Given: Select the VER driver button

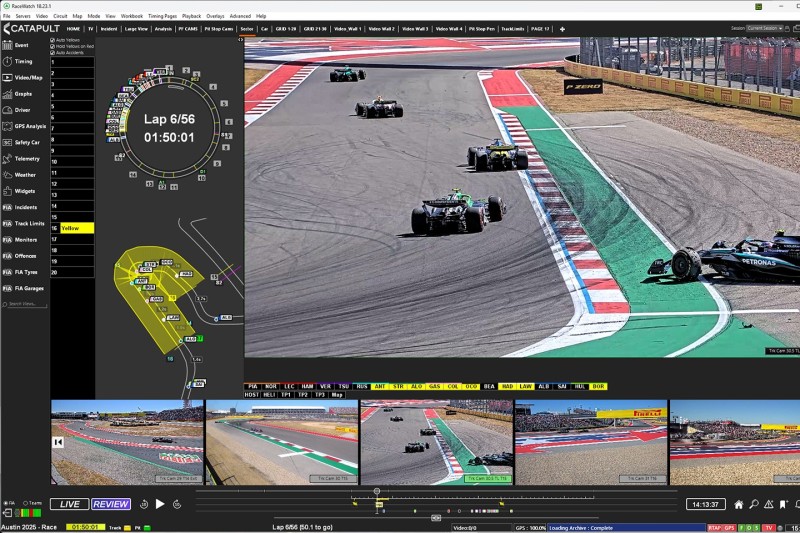Looking at the screenshot, I should tap(325, 387).
